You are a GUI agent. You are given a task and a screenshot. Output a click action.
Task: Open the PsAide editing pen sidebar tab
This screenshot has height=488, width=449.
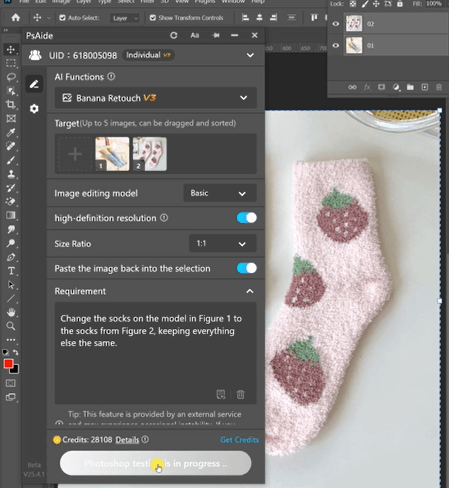click(34, 84)
